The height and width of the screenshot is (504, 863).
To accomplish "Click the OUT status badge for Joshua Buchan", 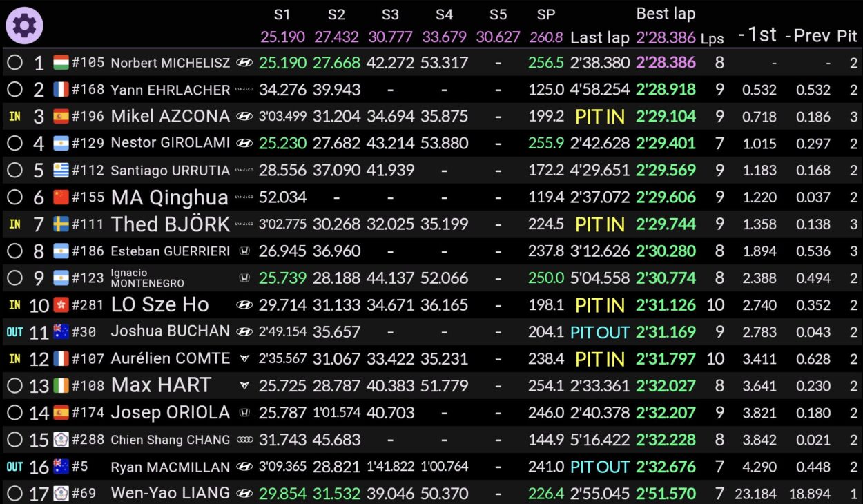I will point(14,332).
